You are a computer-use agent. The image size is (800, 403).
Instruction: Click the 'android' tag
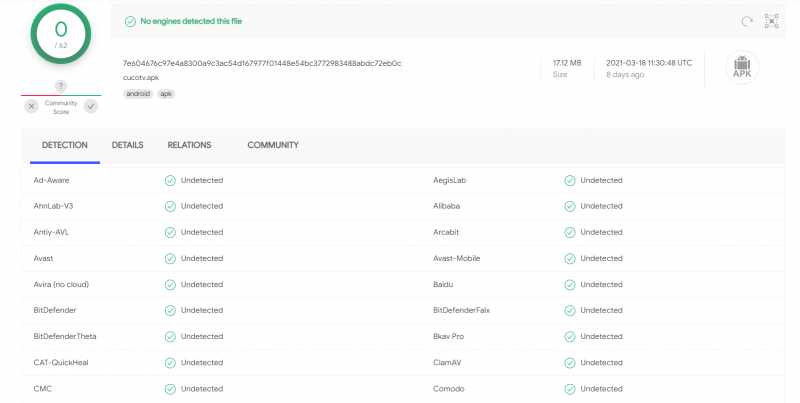click(138, 94)
